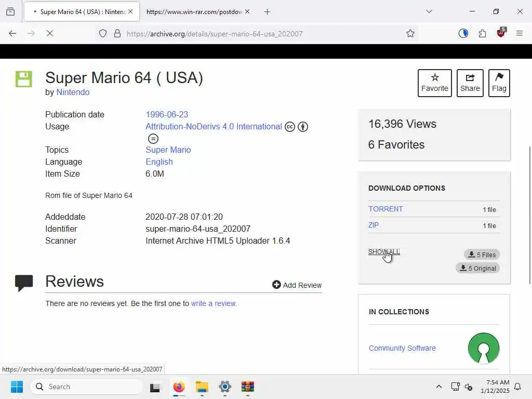Image resolution: width=532 pixels, height=399 pixels.
Task: Click the network status tray icon
Action: click(455, 387)
